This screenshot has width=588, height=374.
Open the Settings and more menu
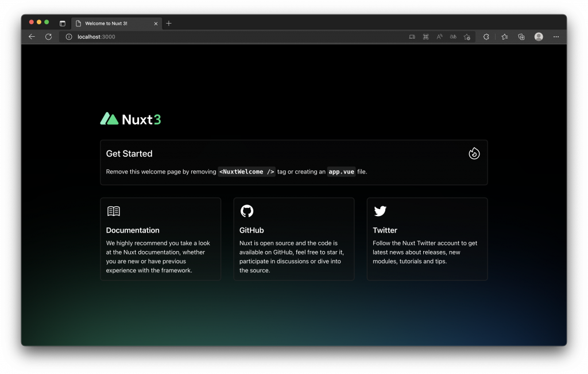[556, 37]
